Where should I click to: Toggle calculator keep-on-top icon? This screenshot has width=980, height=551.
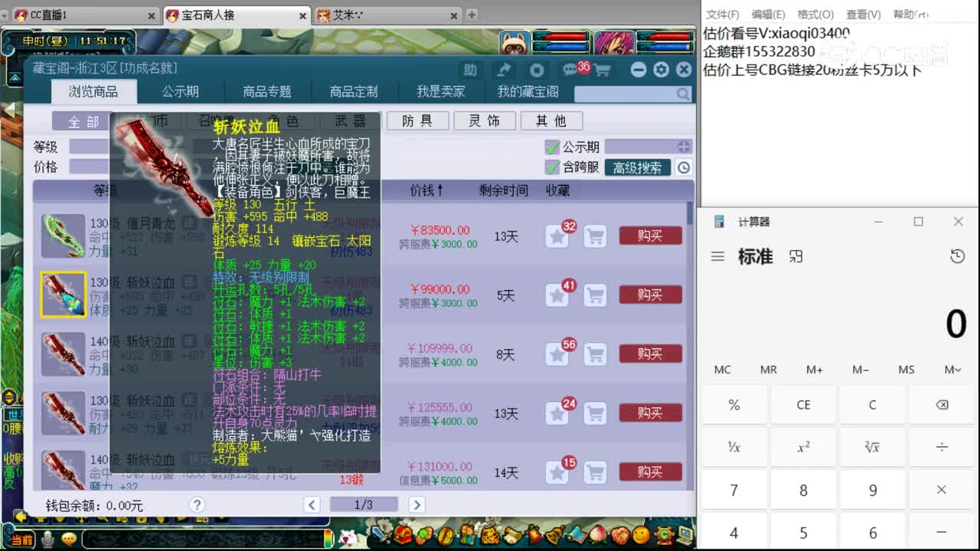click(x=795, y=256)
